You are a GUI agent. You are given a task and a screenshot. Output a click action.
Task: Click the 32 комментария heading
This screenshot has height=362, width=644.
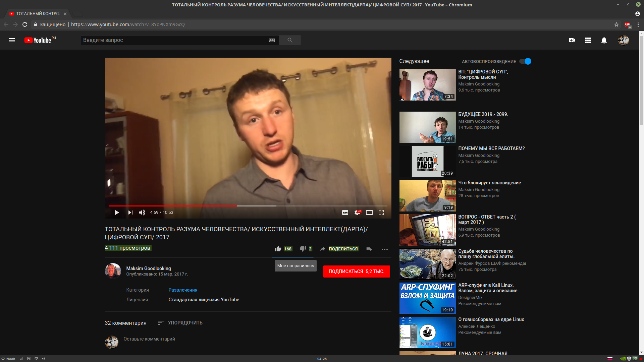(x=125, y=323)
